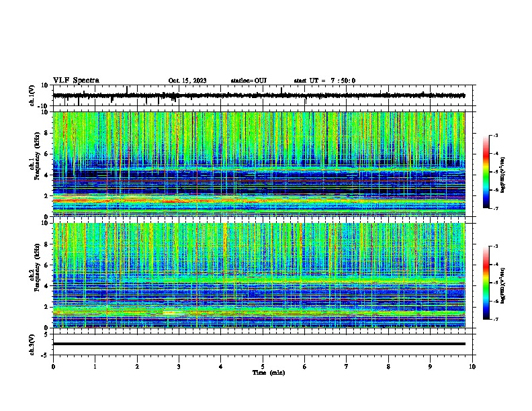Click time axis tick label "9"

coord(430,367)
